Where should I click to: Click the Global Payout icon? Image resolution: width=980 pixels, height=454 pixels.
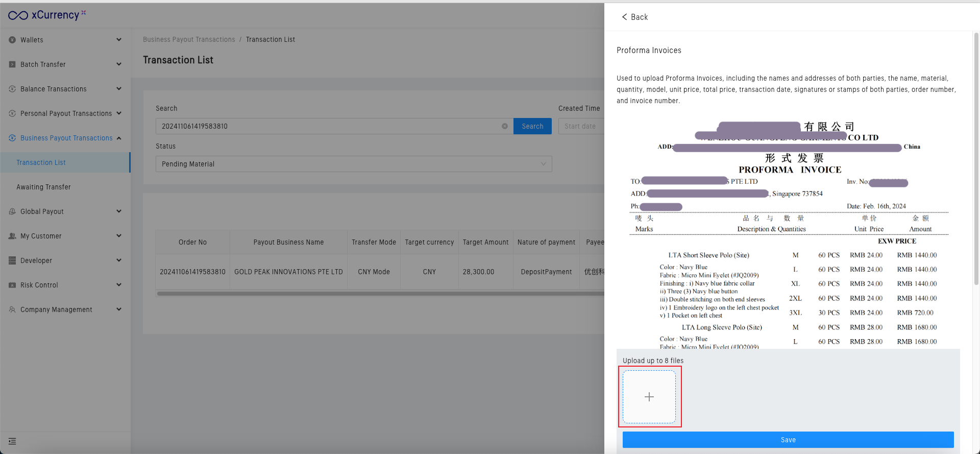pos(12,211)
